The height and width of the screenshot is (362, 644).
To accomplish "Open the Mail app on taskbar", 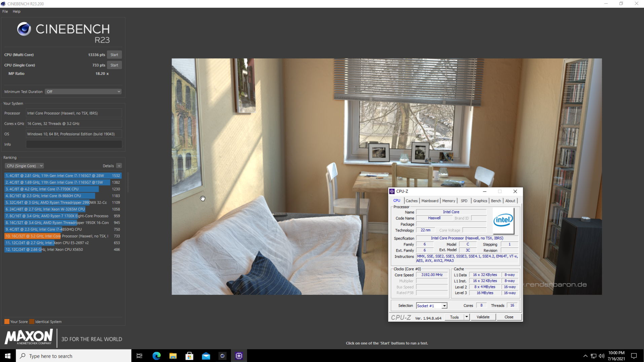I will [x=206, y=356].
